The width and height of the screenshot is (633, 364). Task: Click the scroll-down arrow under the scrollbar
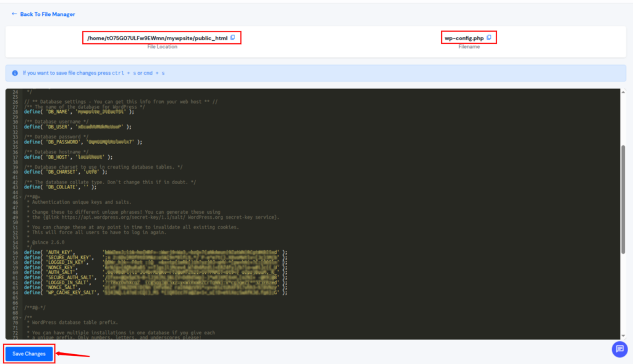[x=623, y=336]
